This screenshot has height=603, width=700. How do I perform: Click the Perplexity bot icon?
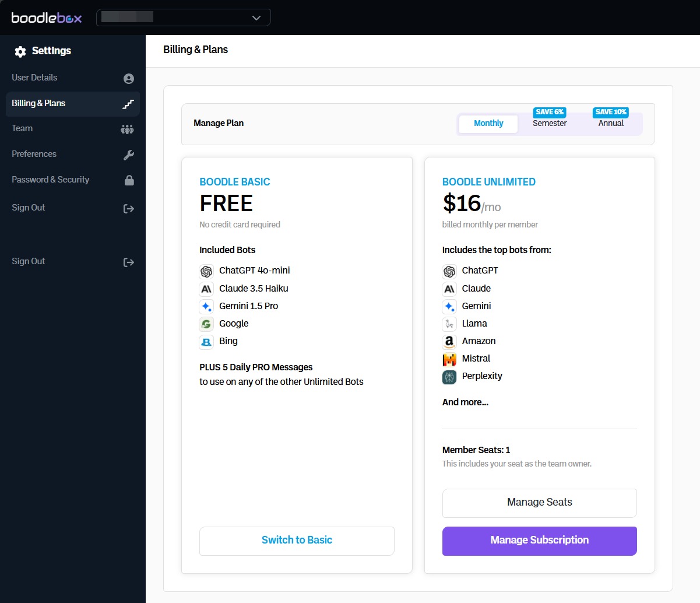tap(449, 377)
